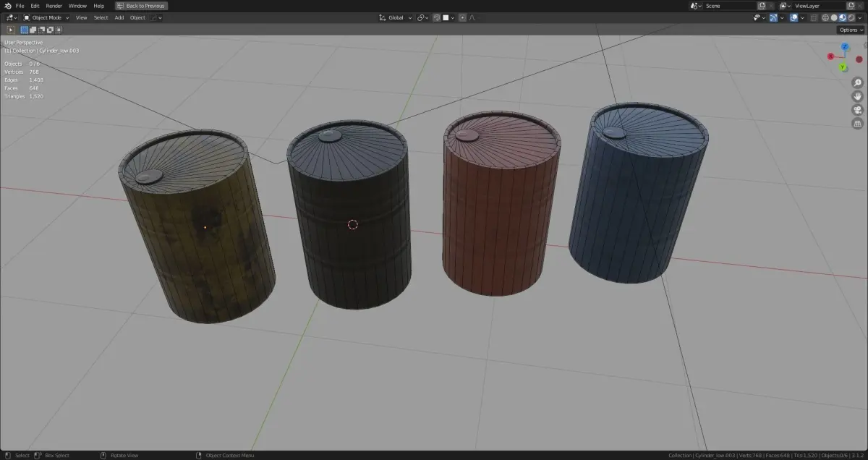Click Back to Previous button

click(x=141, y=6)
